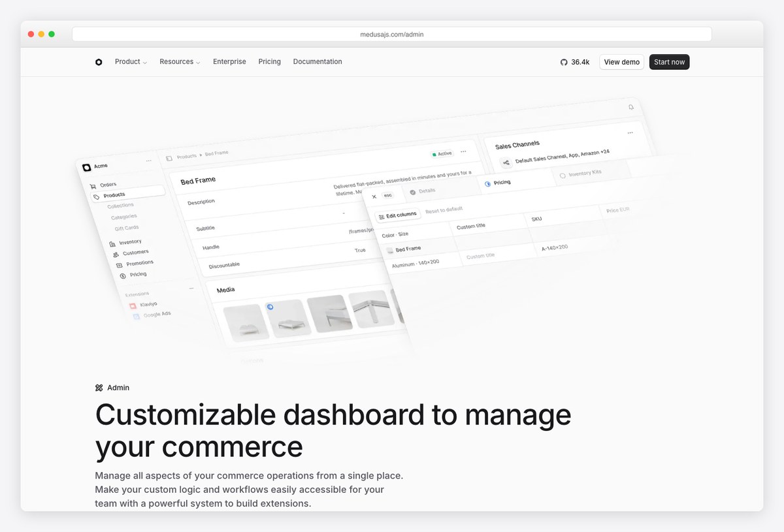
Task: Click the Media section heading
Action: pos(225,290)
